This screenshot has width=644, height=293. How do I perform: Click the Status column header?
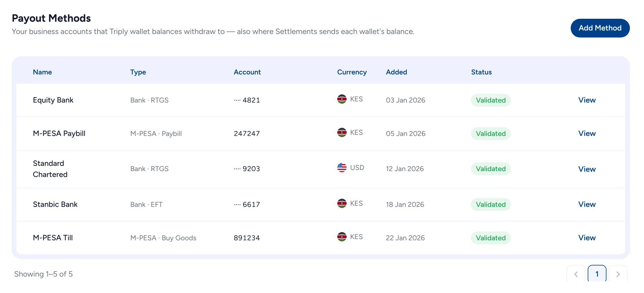click(482, 72)
